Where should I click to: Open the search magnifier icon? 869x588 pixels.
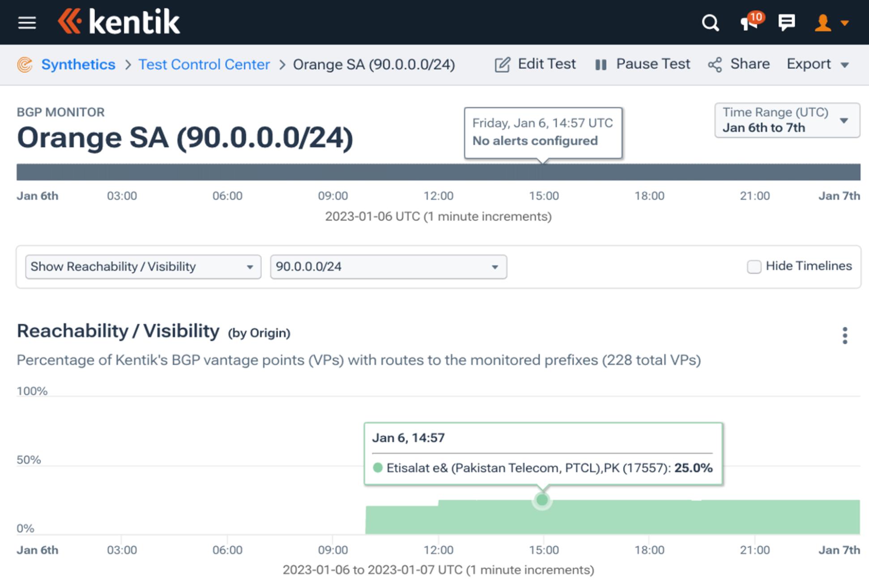(710, 22)
